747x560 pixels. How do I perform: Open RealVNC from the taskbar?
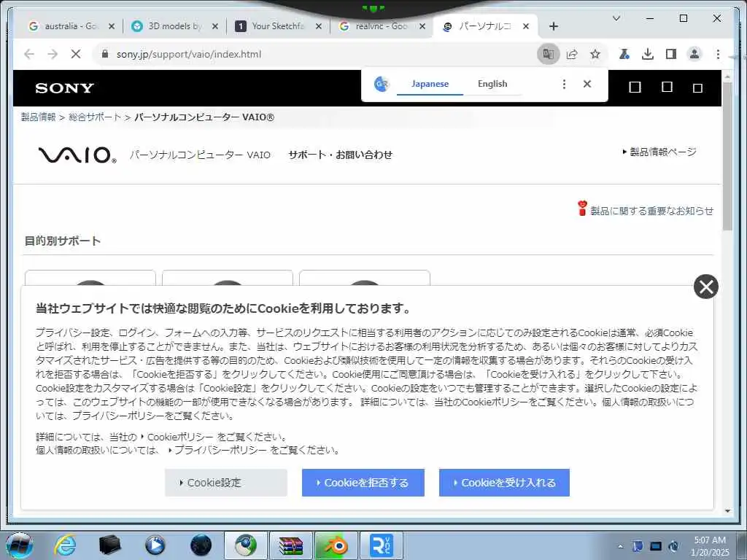(x=381, y=545)
